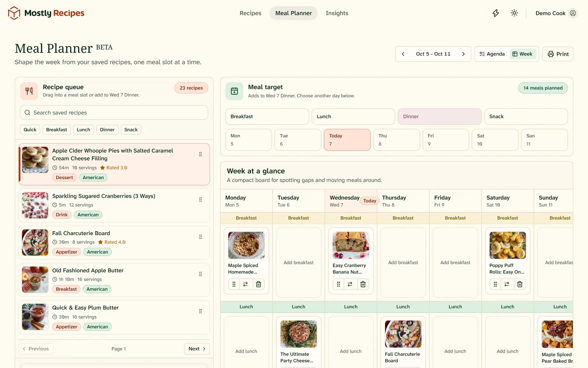The height and width of the screenshot is (368, 588).
Task: Open the Insights tab
Action: coord(337,13)
